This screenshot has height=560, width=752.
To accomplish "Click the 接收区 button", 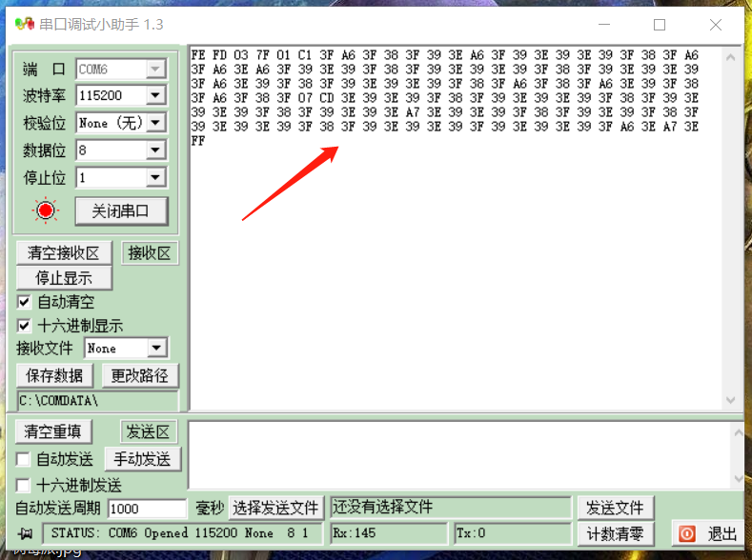I will [150, 253].
